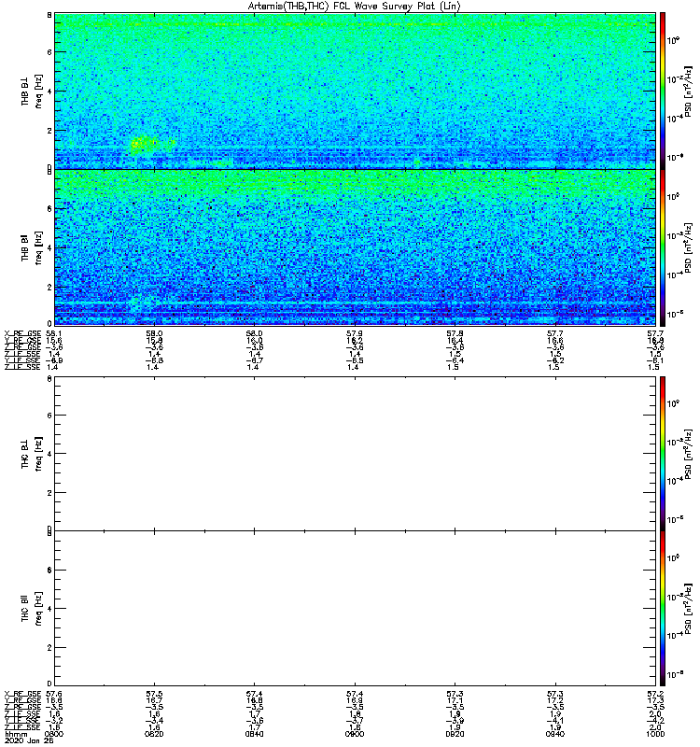The image size is (700, 747).
Task: Click the '0800' time tick label
Action: 54,734
